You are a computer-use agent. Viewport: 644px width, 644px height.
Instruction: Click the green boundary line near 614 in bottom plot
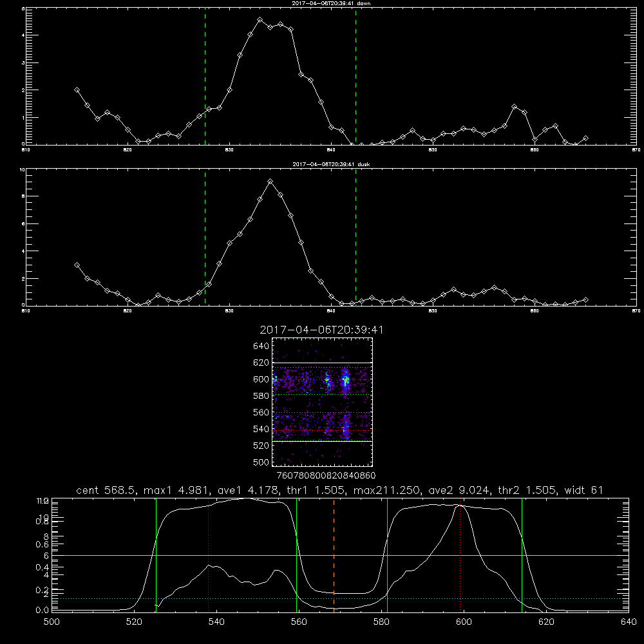coord(522,555)
